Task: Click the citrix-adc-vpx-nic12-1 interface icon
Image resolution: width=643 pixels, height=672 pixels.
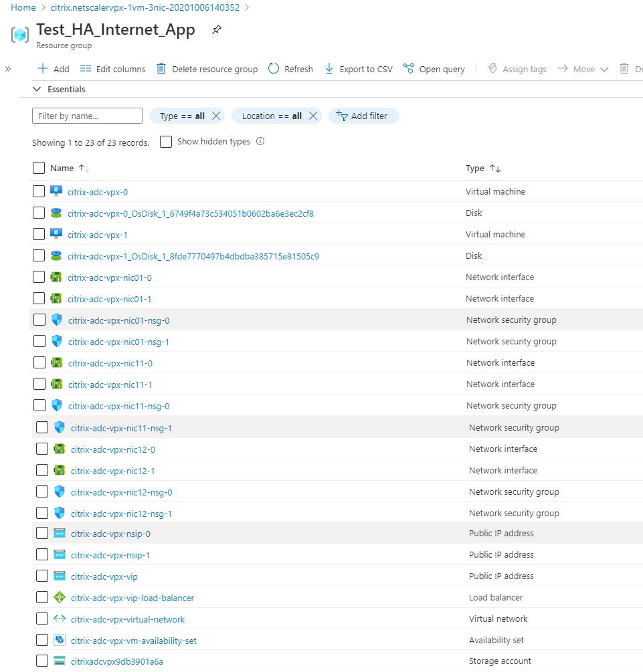Action: [x=60, y=471]
